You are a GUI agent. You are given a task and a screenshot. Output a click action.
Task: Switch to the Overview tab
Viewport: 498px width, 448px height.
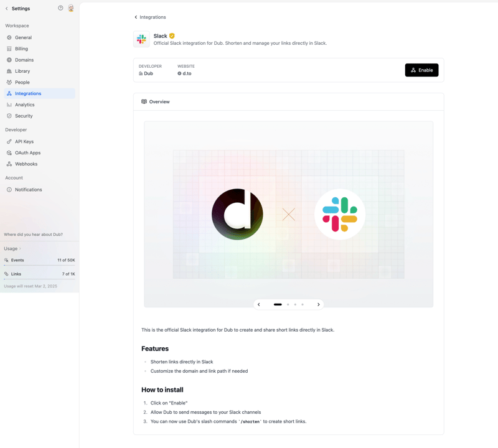(155, 101)
